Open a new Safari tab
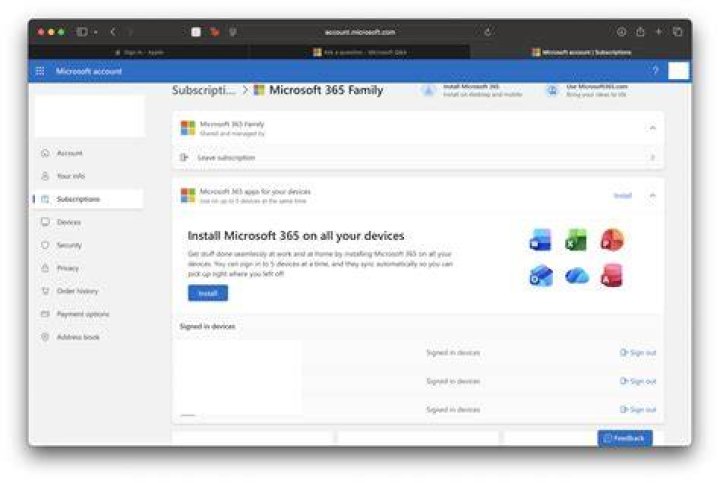Image resolution: width=720 pixels, height=483 pixels. [x=658, y=32]
